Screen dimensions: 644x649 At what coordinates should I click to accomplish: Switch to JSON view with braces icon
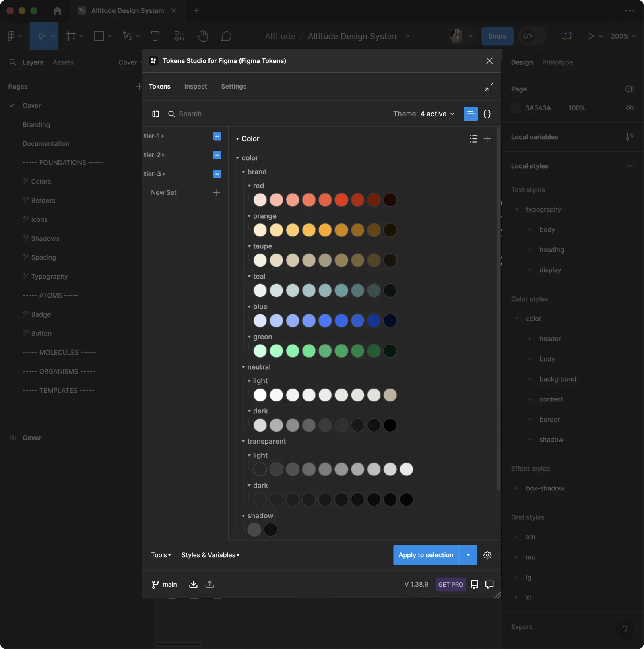487,114
